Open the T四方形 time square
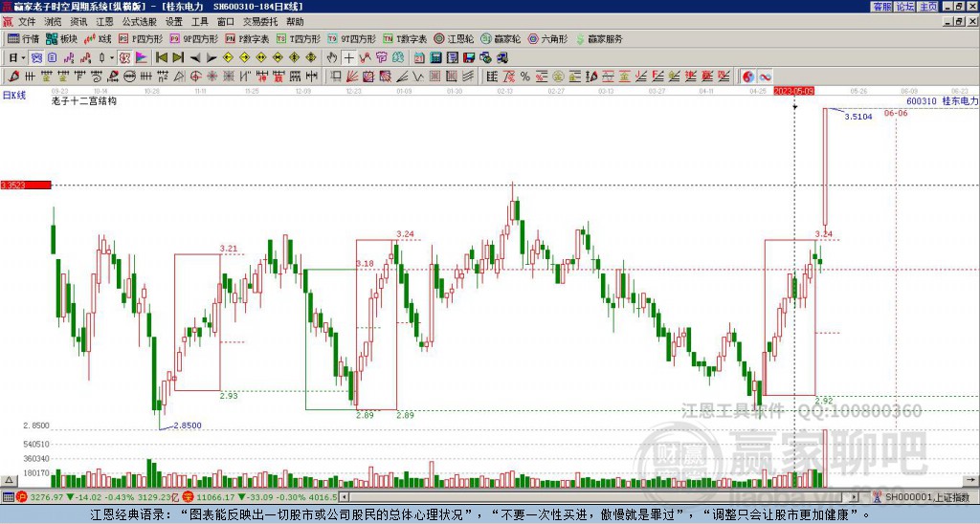980x524 pixels. [299, 38]
